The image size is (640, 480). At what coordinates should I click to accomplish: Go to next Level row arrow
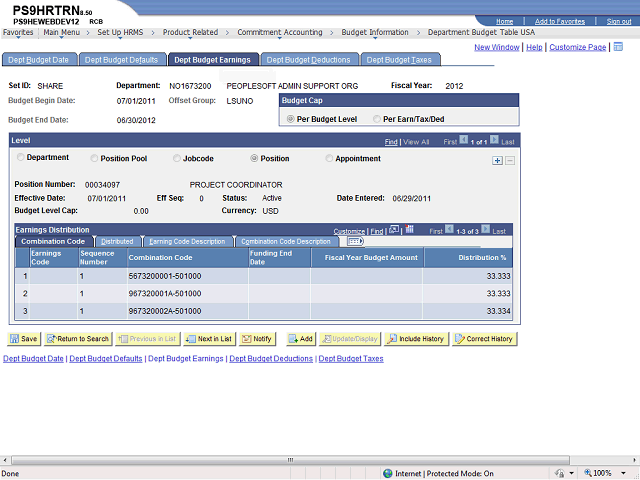coord(494,140)
